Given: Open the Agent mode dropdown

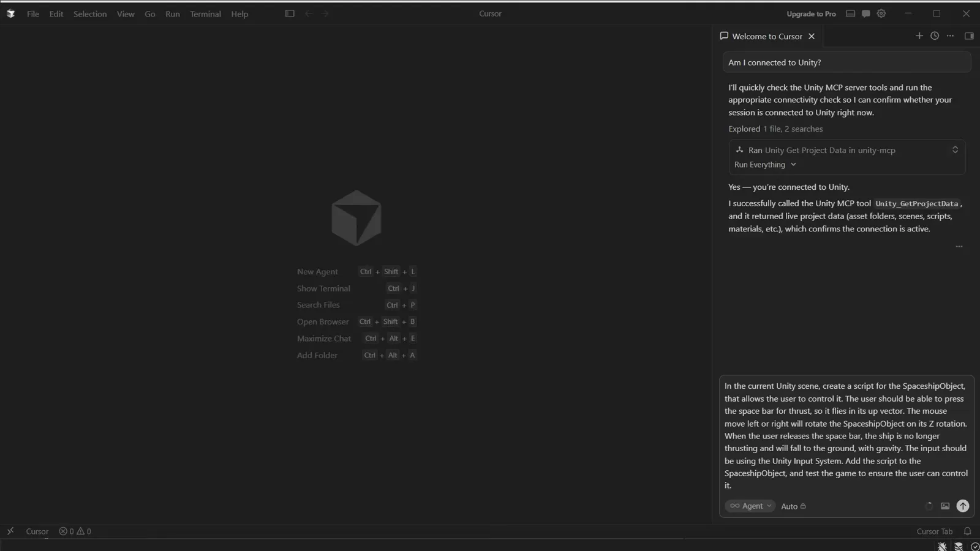Looking at the screenshot, I should (750, 506).
